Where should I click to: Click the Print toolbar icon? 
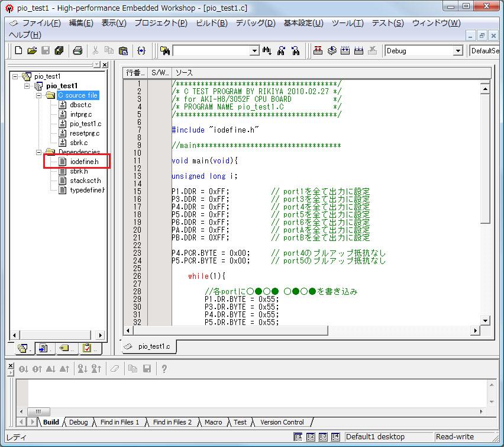coord(77,51)
